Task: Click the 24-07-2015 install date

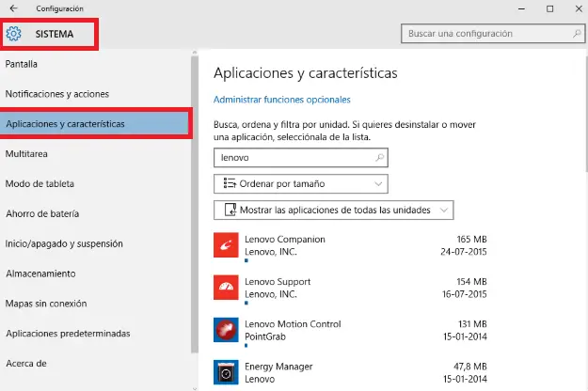Action: [x=464, y=252]
